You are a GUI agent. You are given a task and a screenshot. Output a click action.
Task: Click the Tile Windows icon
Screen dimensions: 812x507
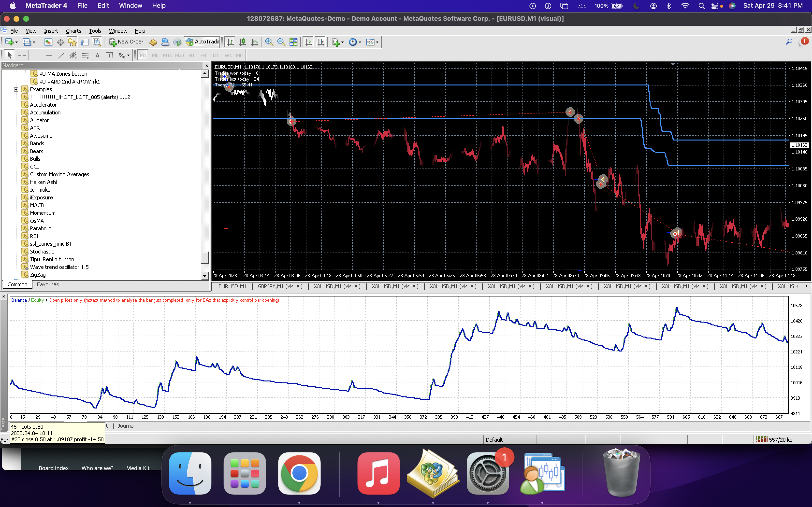pyautogui.click(x=293, y=42)
